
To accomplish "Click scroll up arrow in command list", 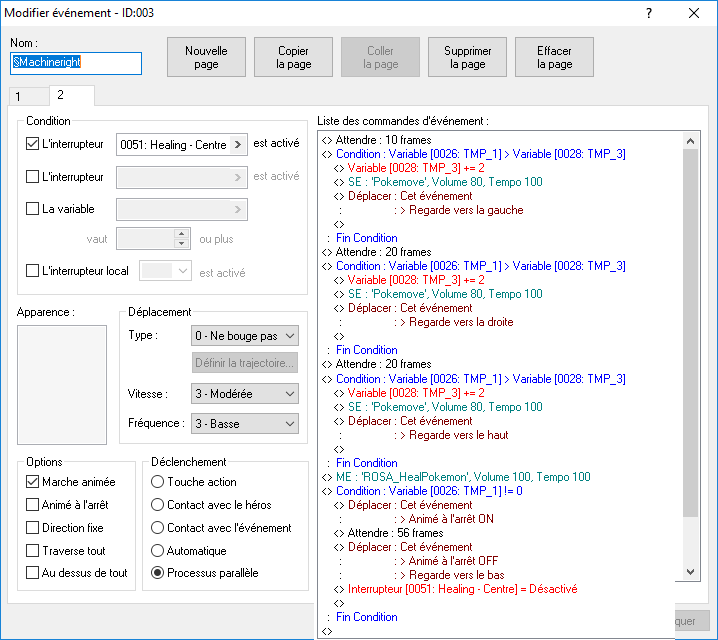I will click(x=691, y=141).
